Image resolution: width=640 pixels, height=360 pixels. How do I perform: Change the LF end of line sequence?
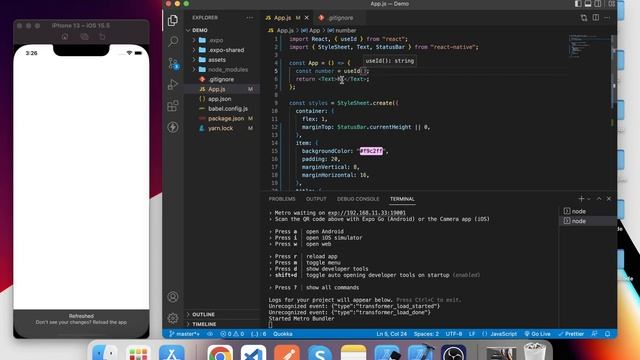click(472, 334)
